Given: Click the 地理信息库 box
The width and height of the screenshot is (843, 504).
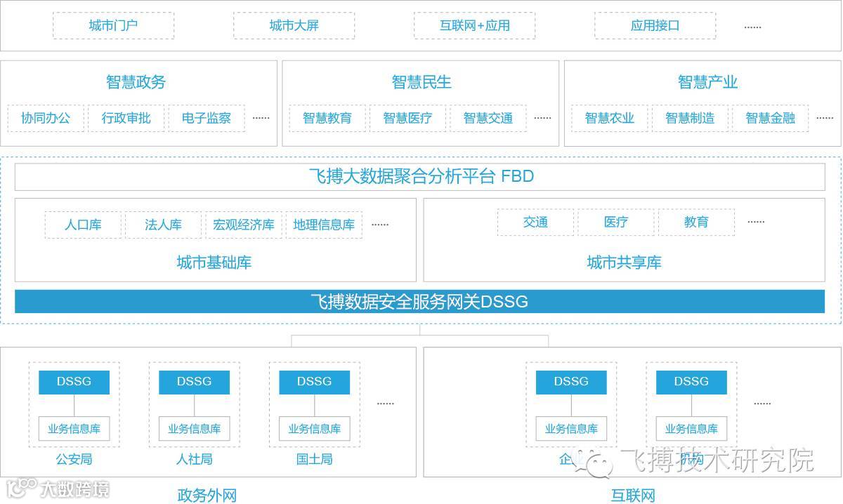Looking at the screenshot, I should click(324, 225).
